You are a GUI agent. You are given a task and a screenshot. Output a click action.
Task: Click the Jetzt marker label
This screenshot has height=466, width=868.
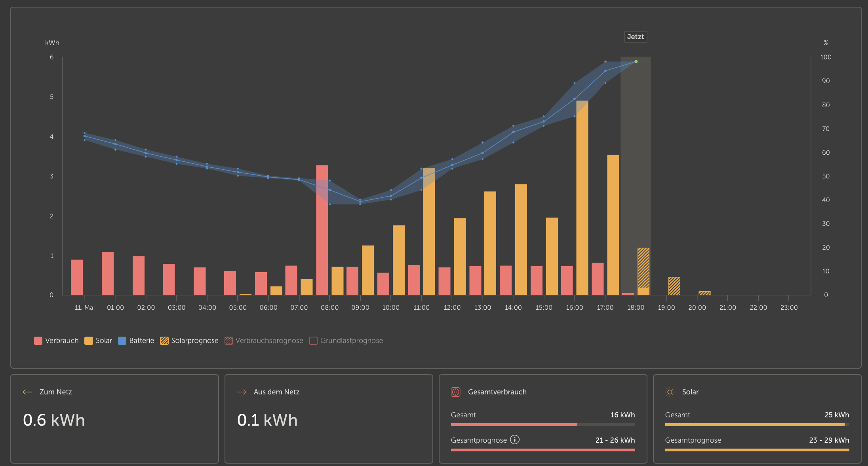pos(636,37)
